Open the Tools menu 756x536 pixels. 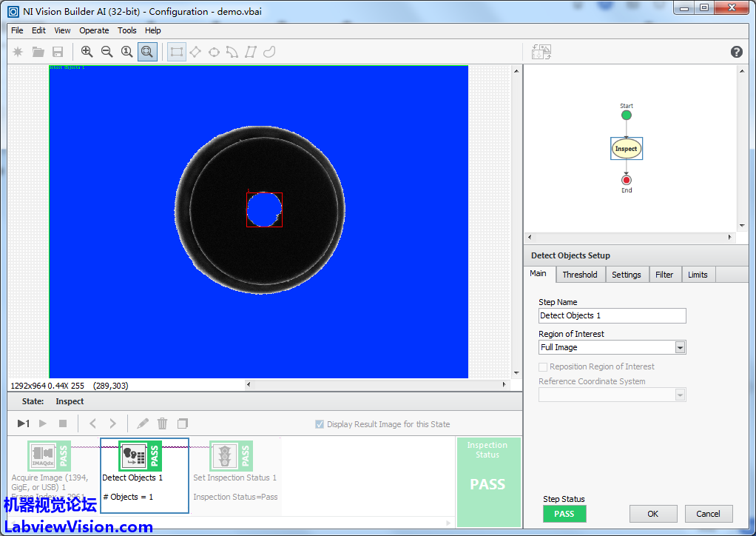click(x=126, y=30)
